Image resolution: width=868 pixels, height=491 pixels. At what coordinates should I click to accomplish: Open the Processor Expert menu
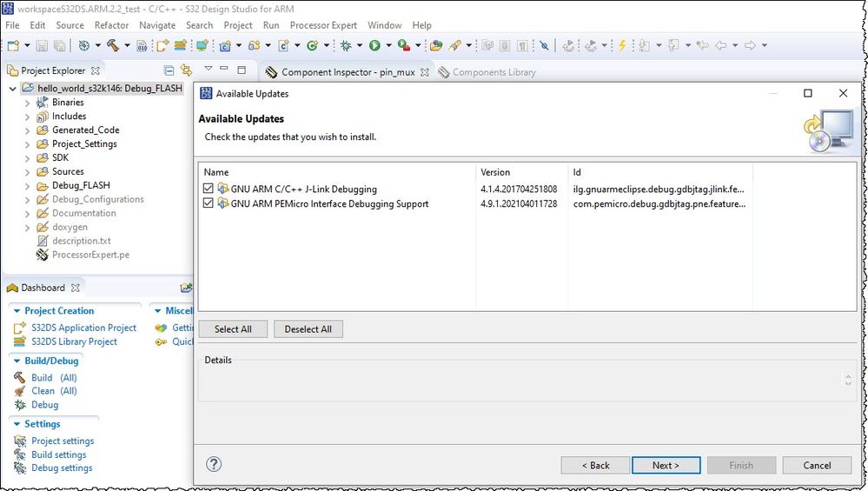[323, 25]
